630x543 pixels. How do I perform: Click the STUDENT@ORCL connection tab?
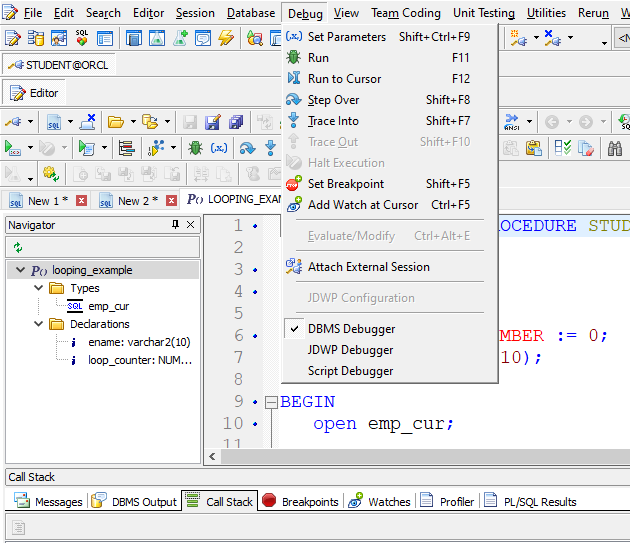tap(59, 65)
